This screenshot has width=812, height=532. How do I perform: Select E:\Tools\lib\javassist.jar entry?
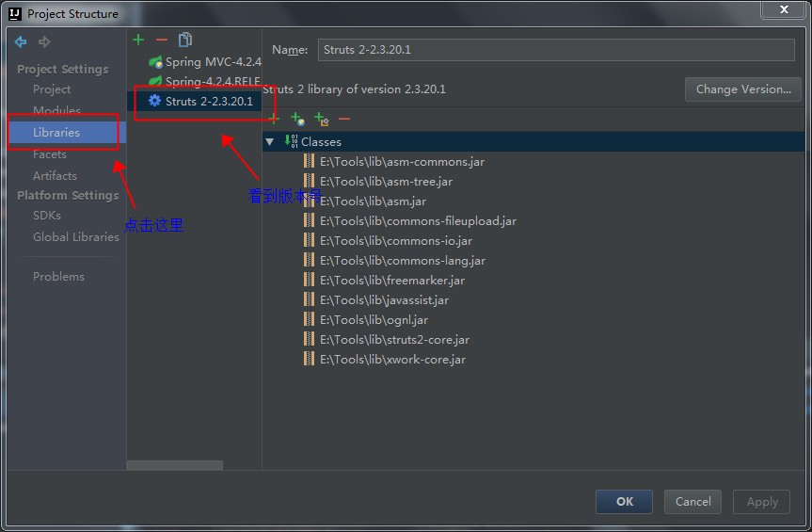tap(384, 299)
